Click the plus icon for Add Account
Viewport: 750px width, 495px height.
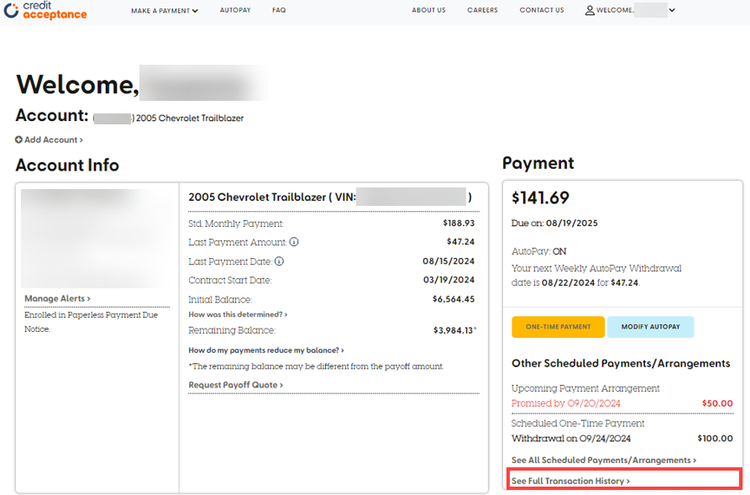click(19, 140)
